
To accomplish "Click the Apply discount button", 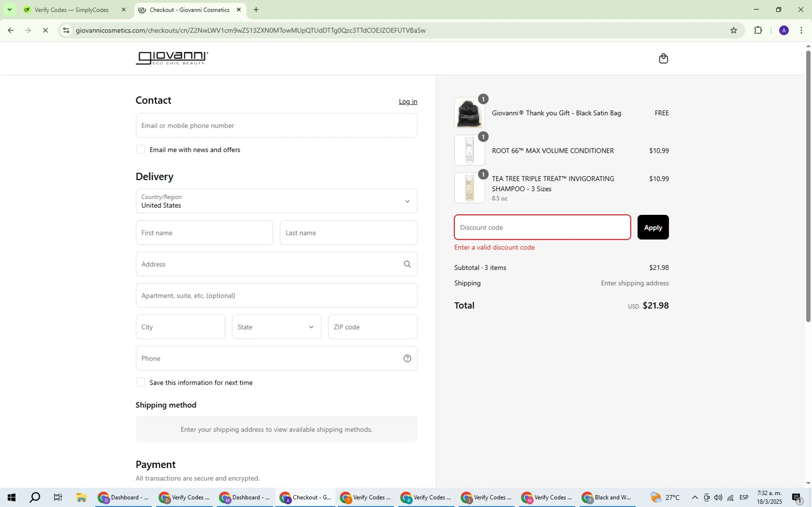I will [x=653, y=227].
